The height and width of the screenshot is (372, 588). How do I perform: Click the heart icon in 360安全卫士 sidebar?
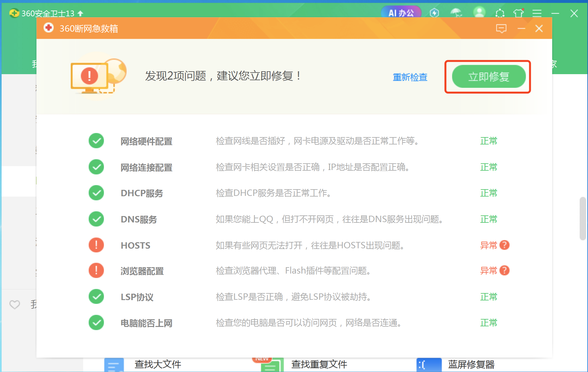(14, 305)
